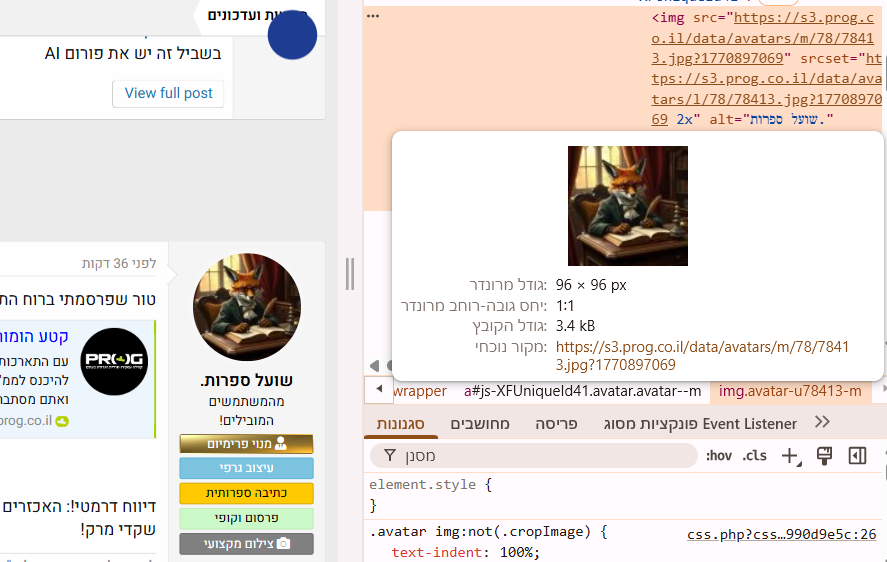Click the עיצוב גרפי blue badge
The image size is (887, 562).
coord(247,468)
